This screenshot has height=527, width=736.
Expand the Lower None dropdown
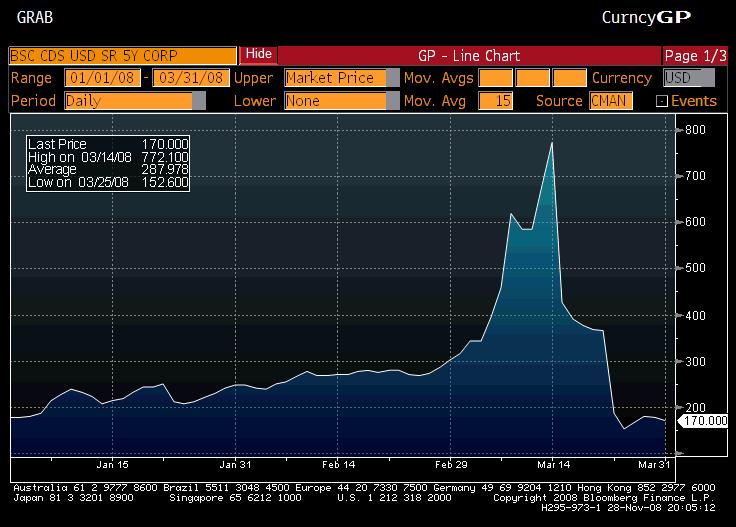[x=393, y=101]
